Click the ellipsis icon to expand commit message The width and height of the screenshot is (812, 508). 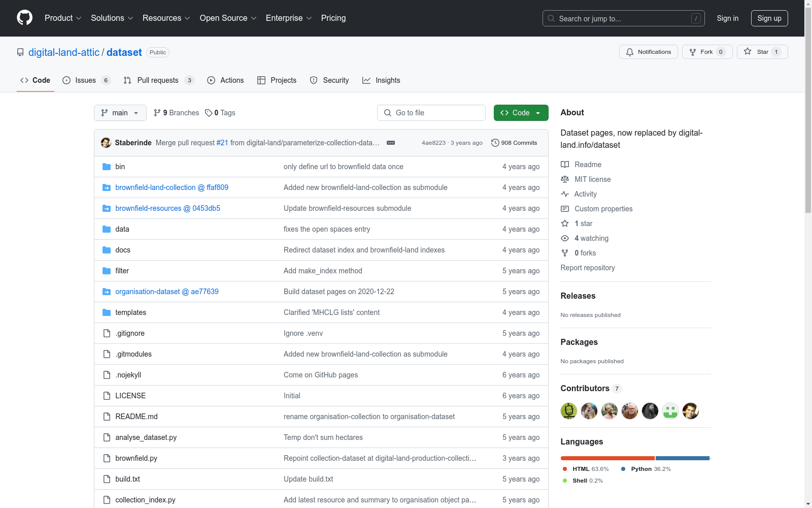tap(391, 143)
